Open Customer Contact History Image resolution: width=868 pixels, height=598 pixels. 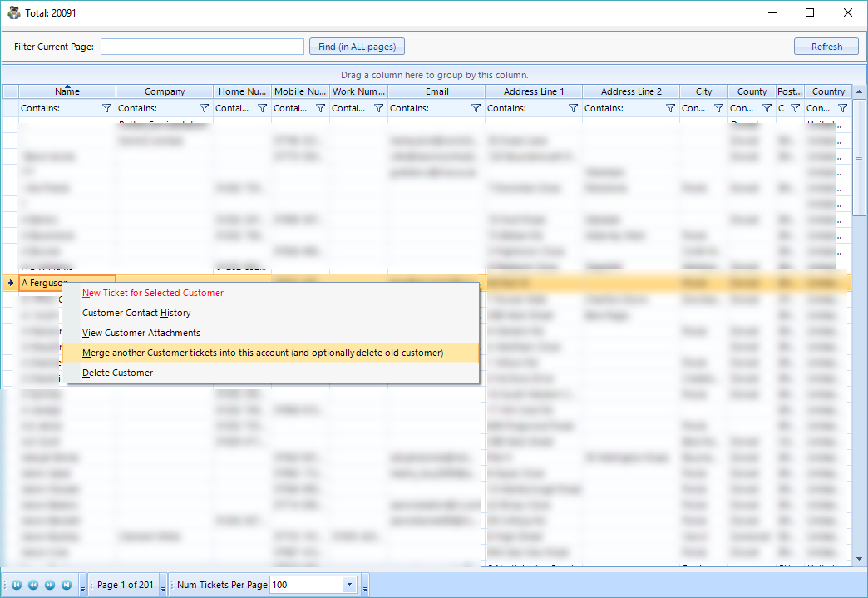pos(270,313)
